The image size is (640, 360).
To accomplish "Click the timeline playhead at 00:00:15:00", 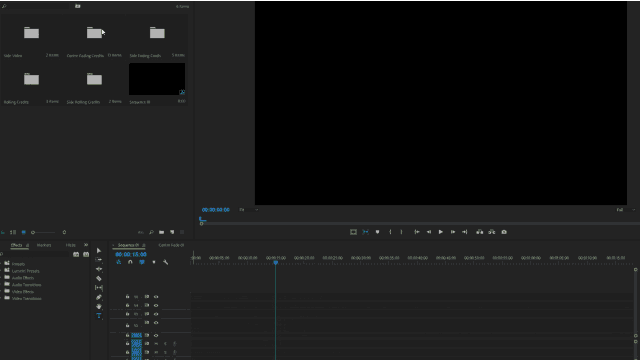I will (276, 263).
